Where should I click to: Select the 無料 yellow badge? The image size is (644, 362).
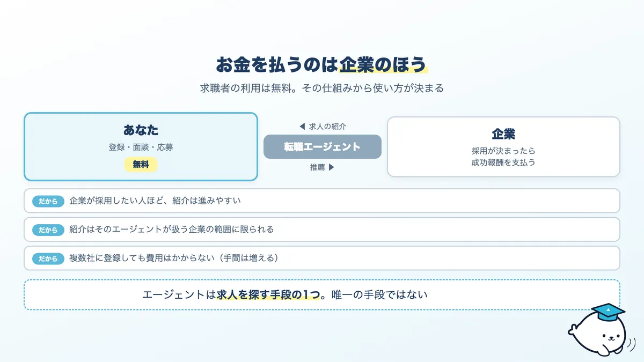[x=141, y=165]
